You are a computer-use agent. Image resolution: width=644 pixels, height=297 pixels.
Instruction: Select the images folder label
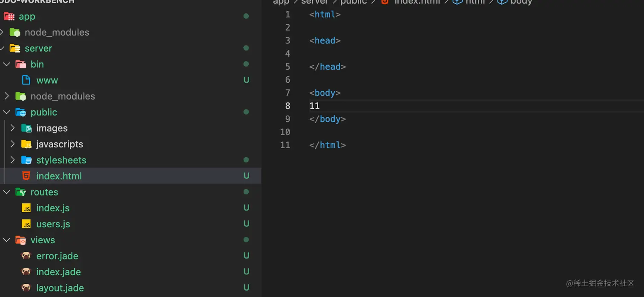click(x=52, y=128)
